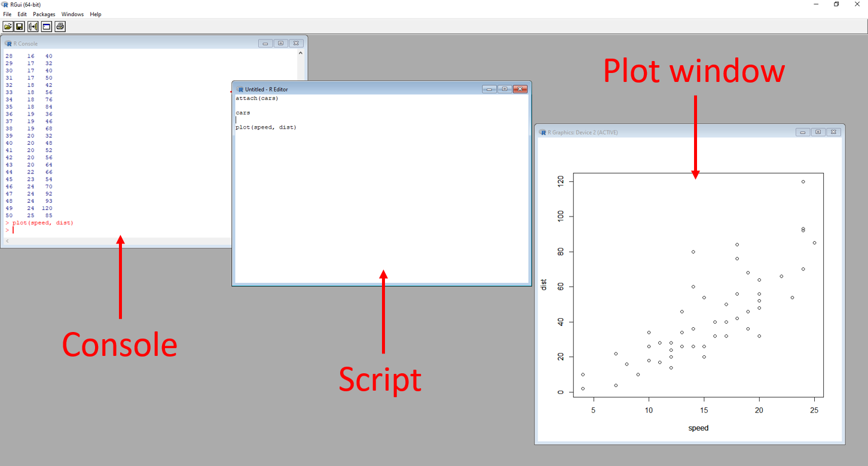Maximize the R Graphics Device 2 window
Image resolution: width=868 pixels, height=466 pixels.
819,132
